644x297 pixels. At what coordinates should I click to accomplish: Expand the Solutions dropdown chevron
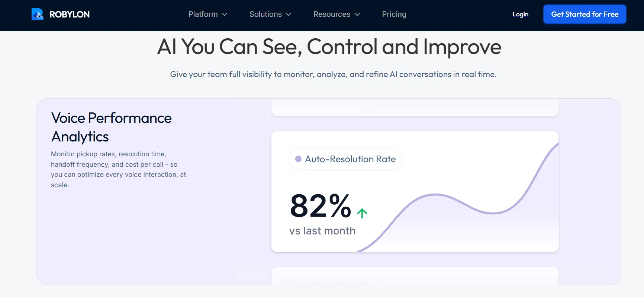point(288,15)
